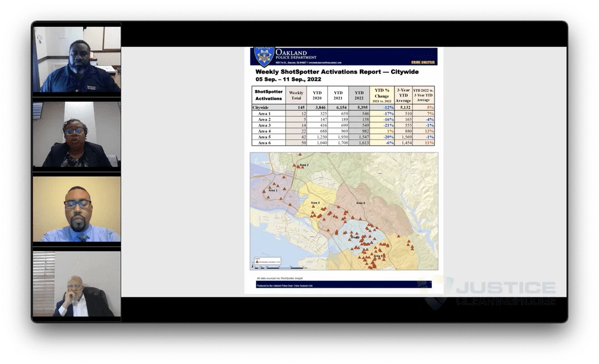The width and height of the screenshot is (599, 364).
Task: Click the 'YTD 2022' column header
Action: coord(359,95)
